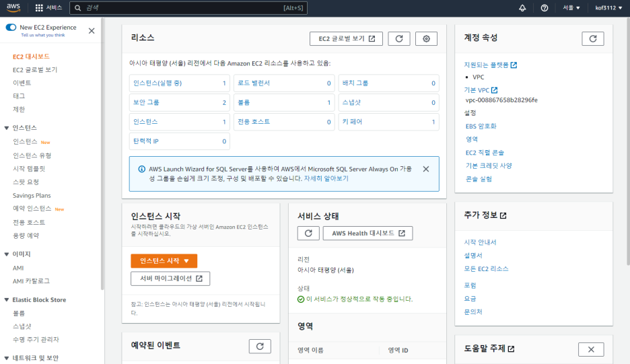
Task: Click the 영역 ID column header
Action: pyautogui.click(x=398, y=351)
